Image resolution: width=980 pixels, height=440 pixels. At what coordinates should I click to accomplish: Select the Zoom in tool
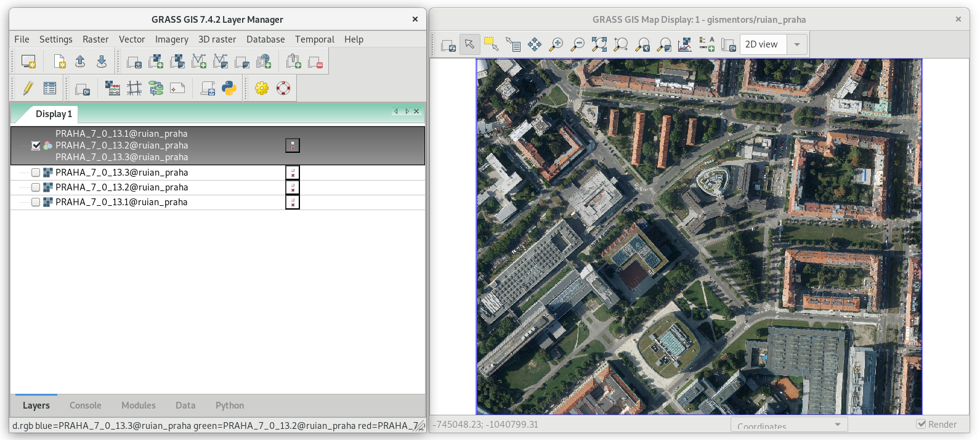(x=556, y=44)
